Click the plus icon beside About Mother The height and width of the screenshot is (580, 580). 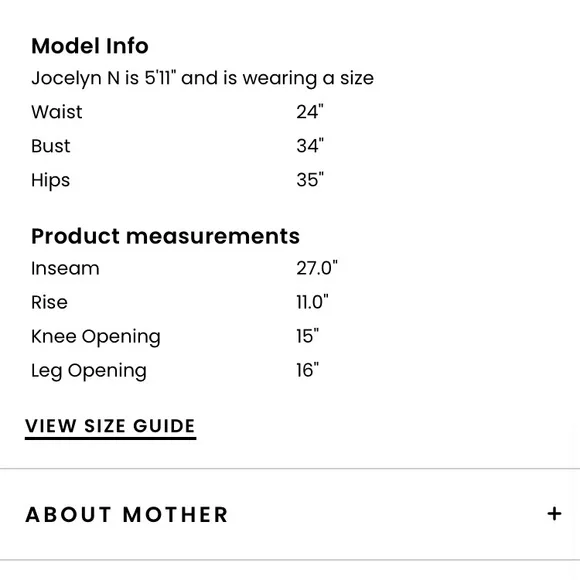554,514
